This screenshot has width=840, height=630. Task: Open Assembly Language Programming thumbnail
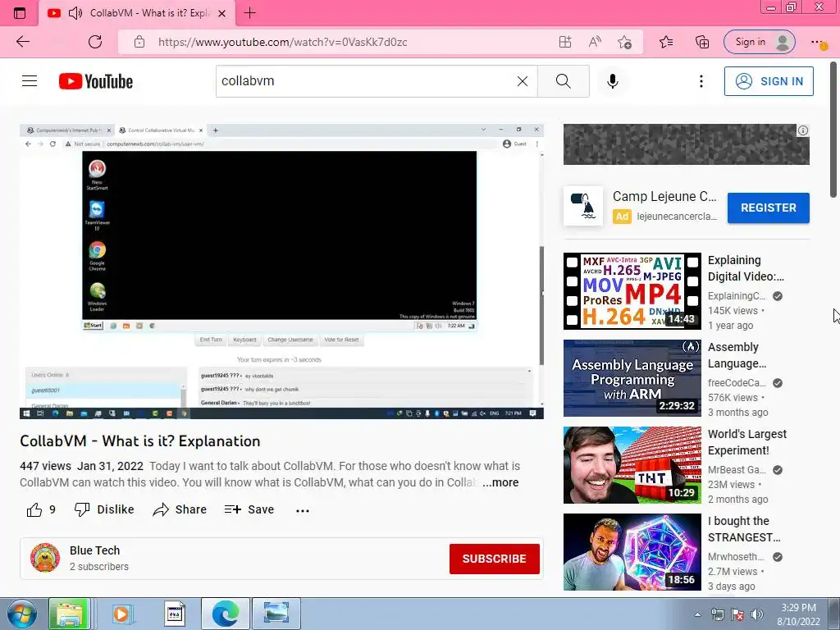[632, 378]
